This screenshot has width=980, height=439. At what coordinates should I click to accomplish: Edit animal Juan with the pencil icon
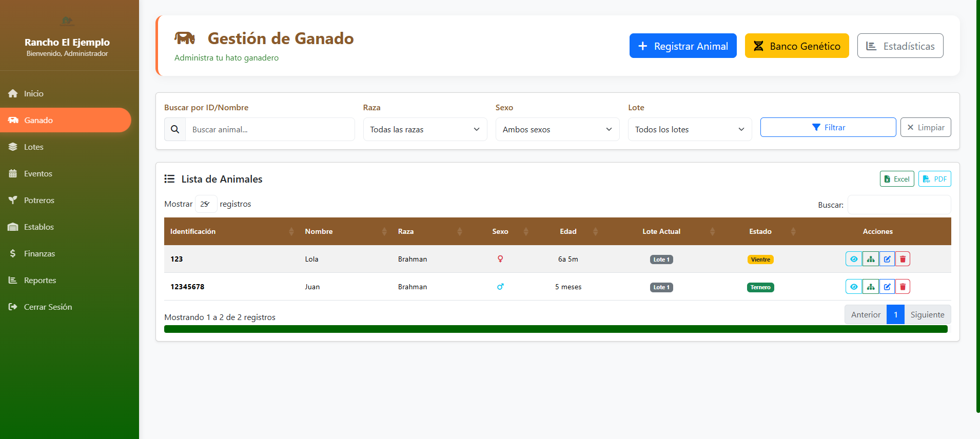[887, 287]
